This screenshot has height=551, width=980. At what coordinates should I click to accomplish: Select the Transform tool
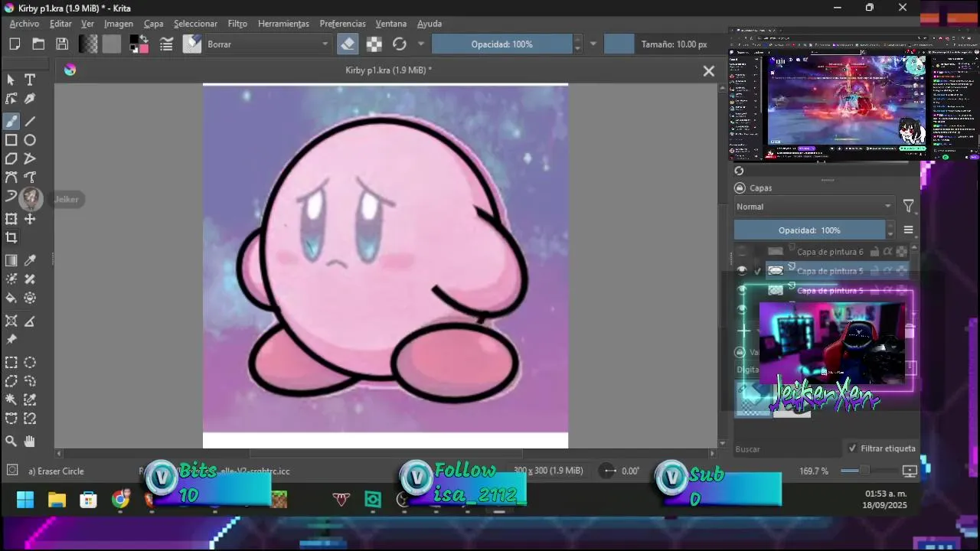(x=11, y=219)
